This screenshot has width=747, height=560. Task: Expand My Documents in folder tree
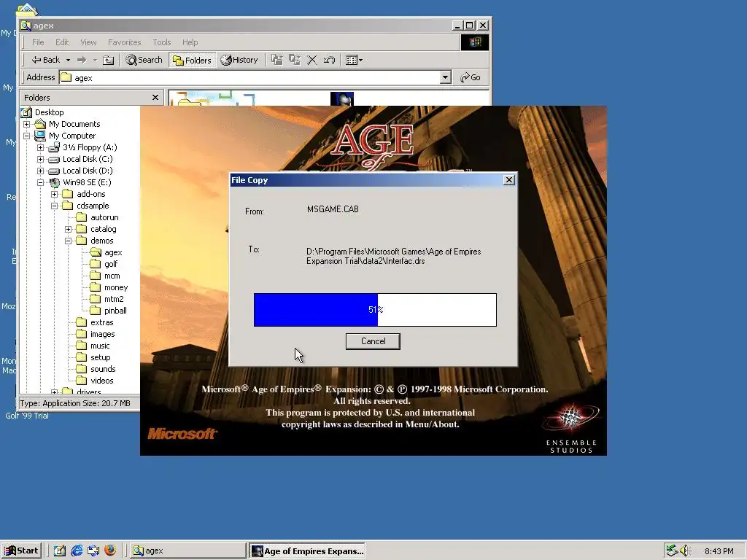(x=27, y=124)
